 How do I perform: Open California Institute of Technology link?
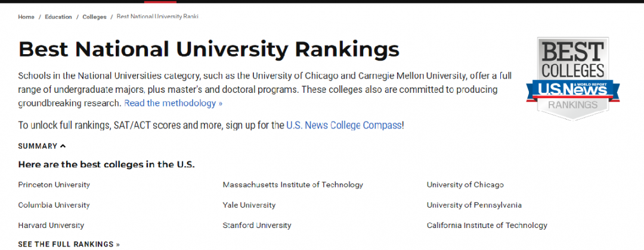487,226
